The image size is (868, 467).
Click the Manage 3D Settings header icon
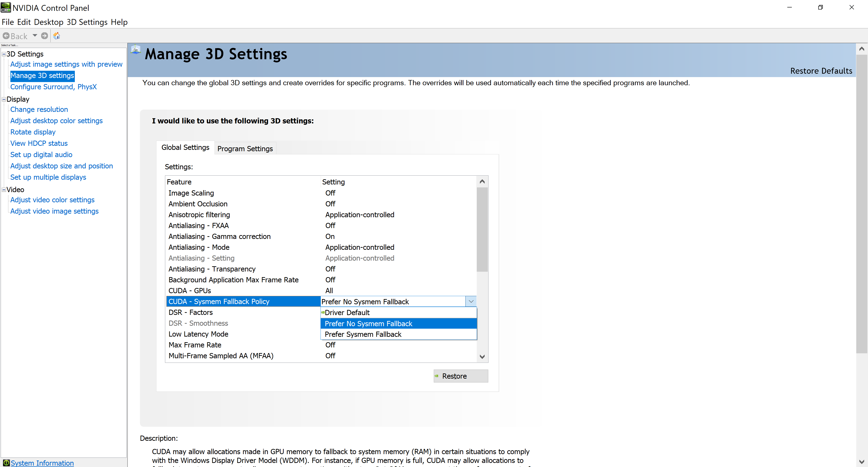tap(136, 50)
